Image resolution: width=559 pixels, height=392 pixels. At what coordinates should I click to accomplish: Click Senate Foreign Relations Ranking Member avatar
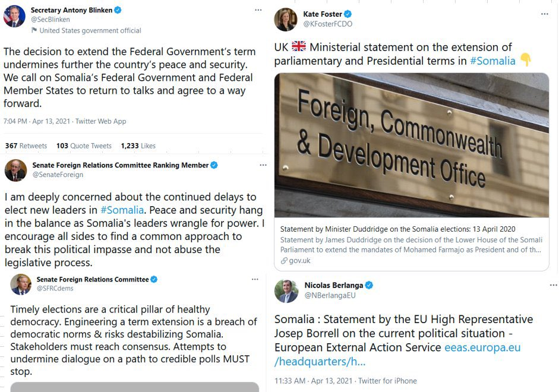coord(15,170)
